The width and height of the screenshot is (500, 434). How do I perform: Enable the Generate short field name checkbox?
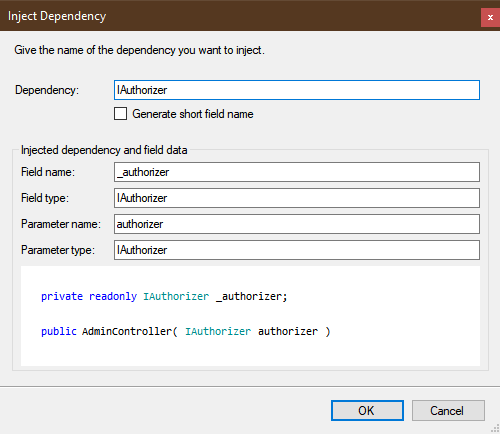(120, 114)
